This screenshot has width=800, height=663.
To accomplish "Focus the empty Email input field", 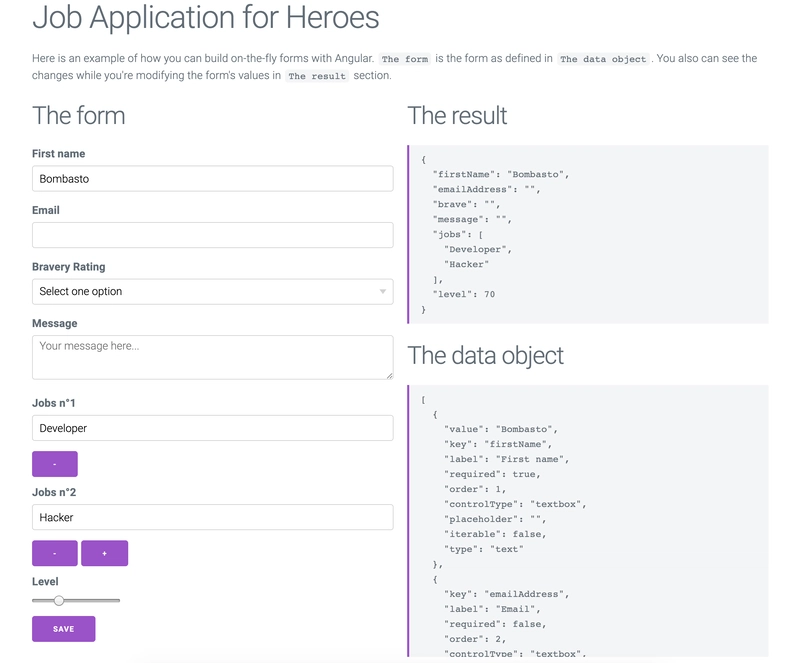I will pyautogui.click(x=212, y=235).
